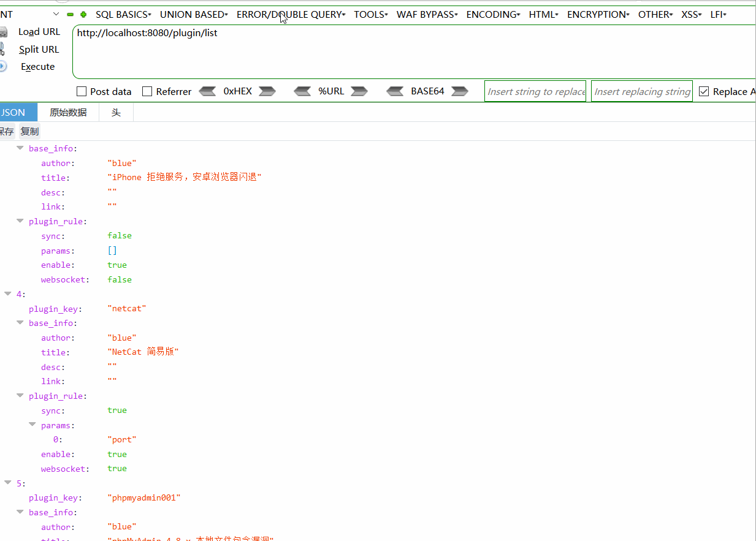The width and height of the screenshot is (756, 541).
Task: Open the XSS menu
Action: 692,14
